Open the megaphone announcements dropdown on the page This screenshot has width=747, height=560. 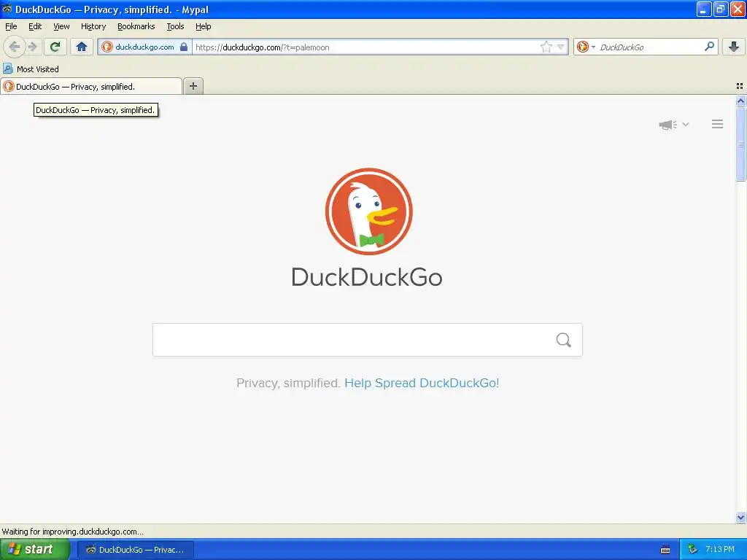(x=673, y=124)
